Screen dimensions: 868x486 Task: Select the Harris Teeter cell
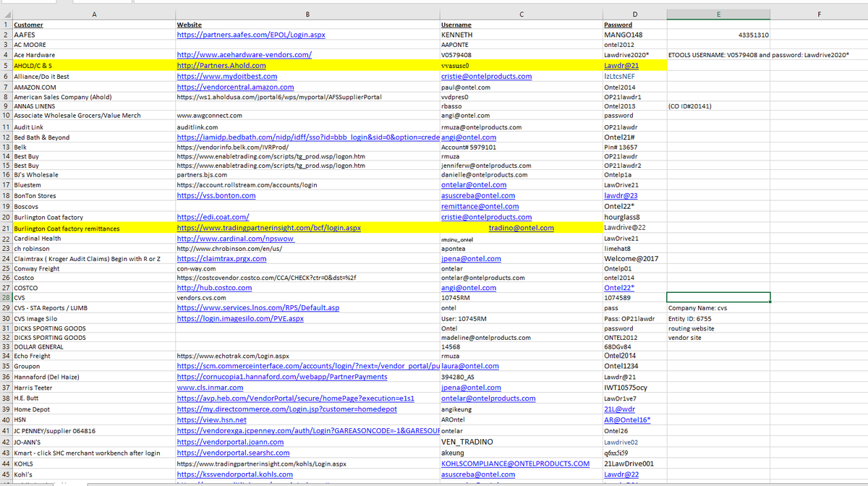pyautogui.click(x=94, y=388)
